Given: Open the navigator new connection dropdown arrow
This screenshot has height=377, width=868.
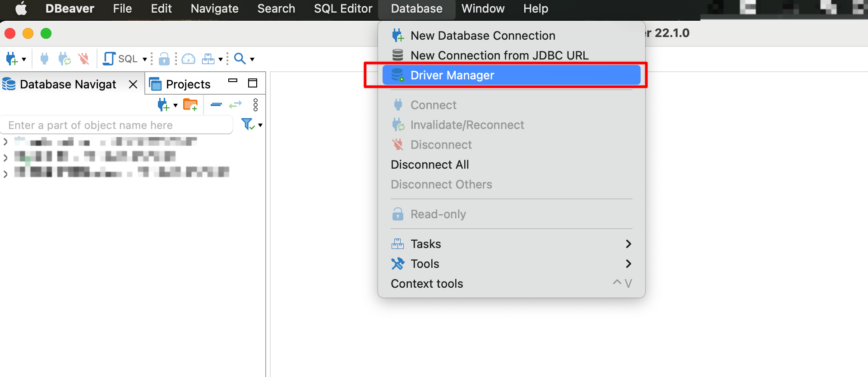Looking at the screenshot, I should tap(175, 106).
